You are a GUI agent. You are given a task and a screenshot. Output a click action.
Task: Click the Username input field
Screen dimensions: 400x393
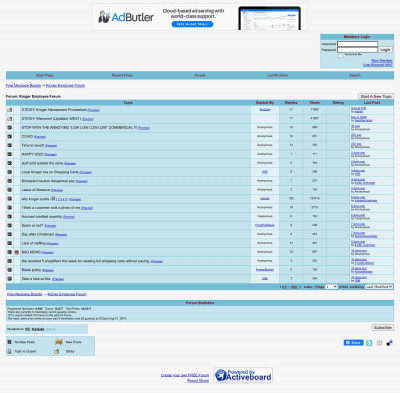(357, 44)
